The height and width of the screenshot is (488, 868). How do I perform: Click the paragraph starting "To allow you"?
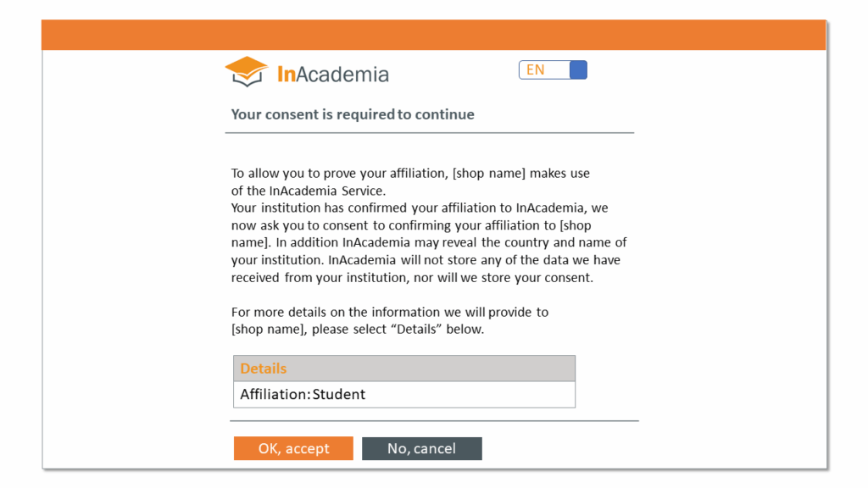pos(410,181)
